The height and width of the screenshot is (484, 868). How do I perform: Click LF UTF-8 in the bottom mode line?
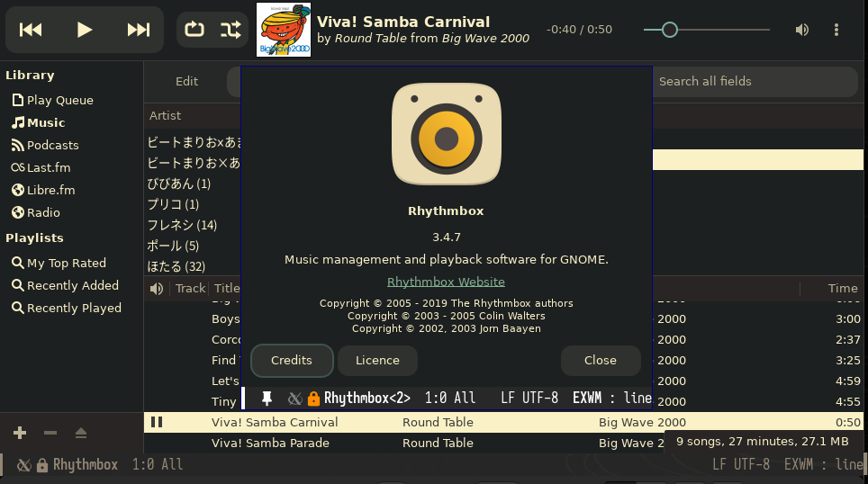[x=741, y=464]
